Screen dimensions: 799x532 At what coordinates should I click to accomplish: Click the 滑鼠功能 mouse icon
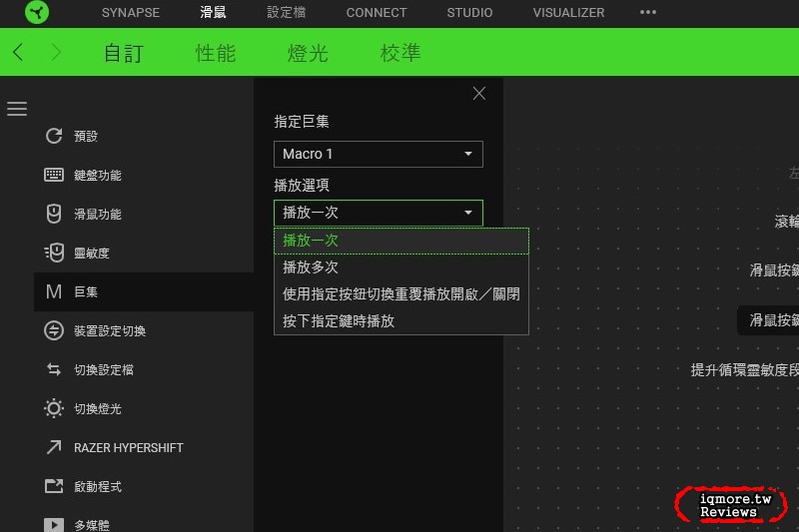[54, 214]
